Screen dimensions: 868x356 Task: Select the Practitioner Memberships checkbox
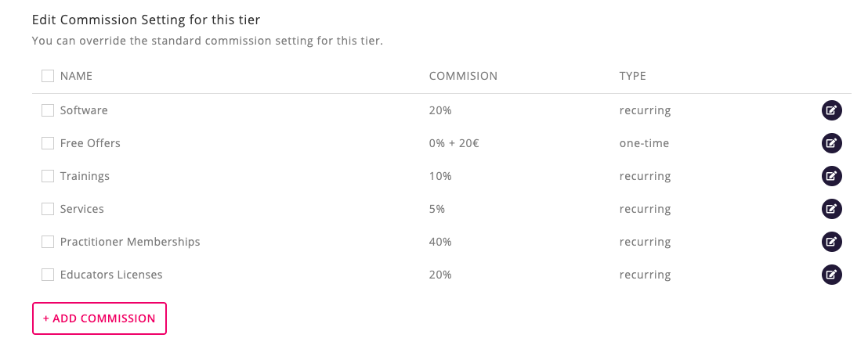pyautogui.click(x=48, y=242)
